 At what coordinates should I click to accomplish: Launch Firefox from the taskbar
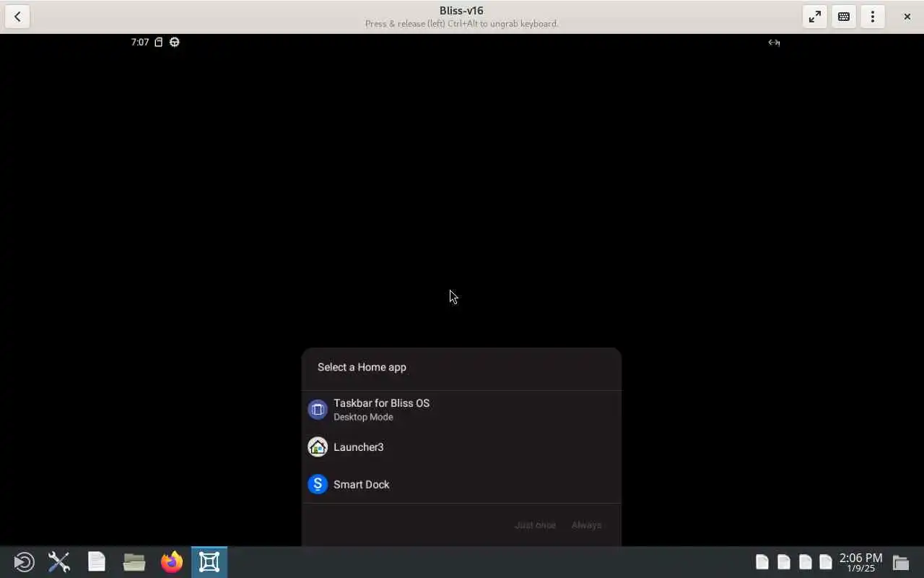(172, 562)
